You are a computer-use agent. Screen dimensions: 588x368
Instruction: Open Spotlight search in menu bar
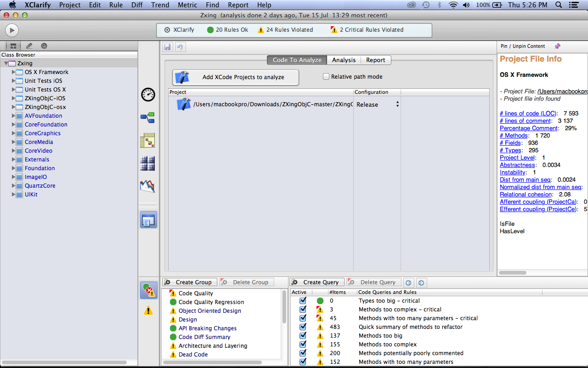pos(559,5)
